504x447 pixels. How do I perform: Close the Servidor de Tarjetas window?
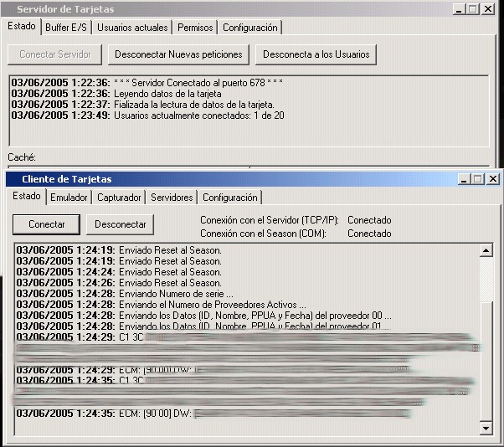coord(488,8)
